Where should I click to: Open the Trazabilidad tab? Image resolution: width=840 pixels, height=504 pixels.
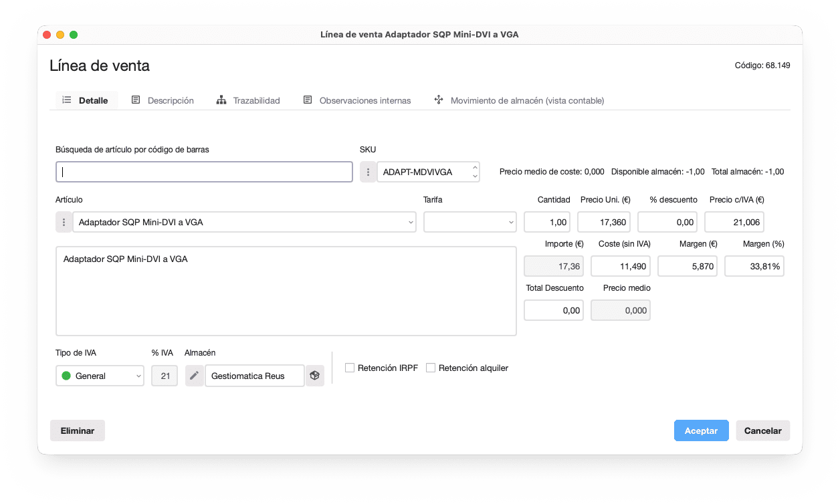[x=248, y=100]
